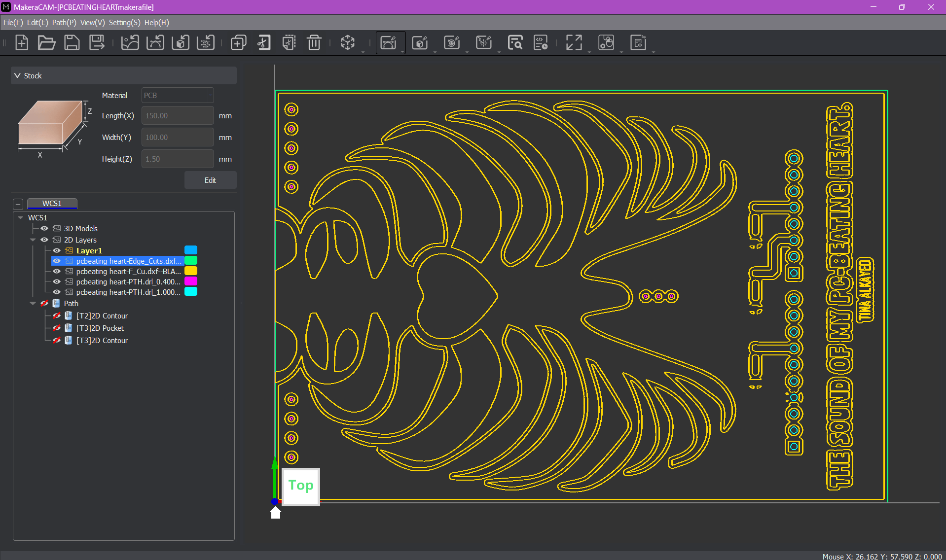
Task: Select the WCS1 tab
Action: point(52,204)
